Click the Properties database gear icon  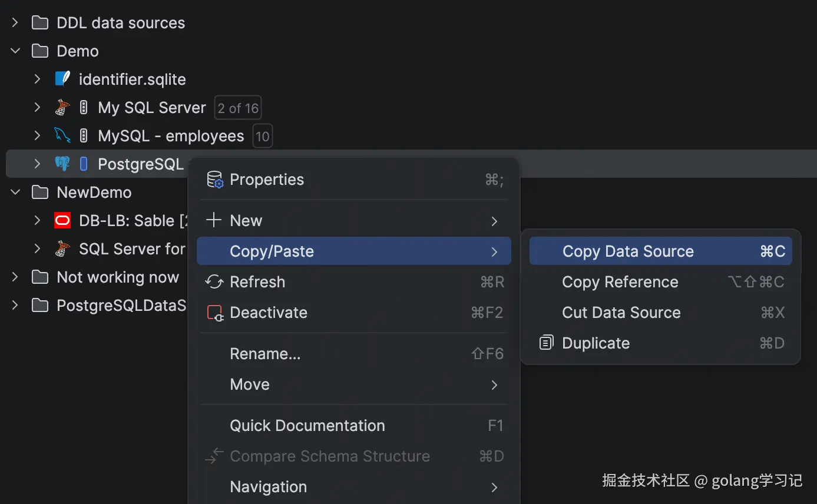click(215, 180)
